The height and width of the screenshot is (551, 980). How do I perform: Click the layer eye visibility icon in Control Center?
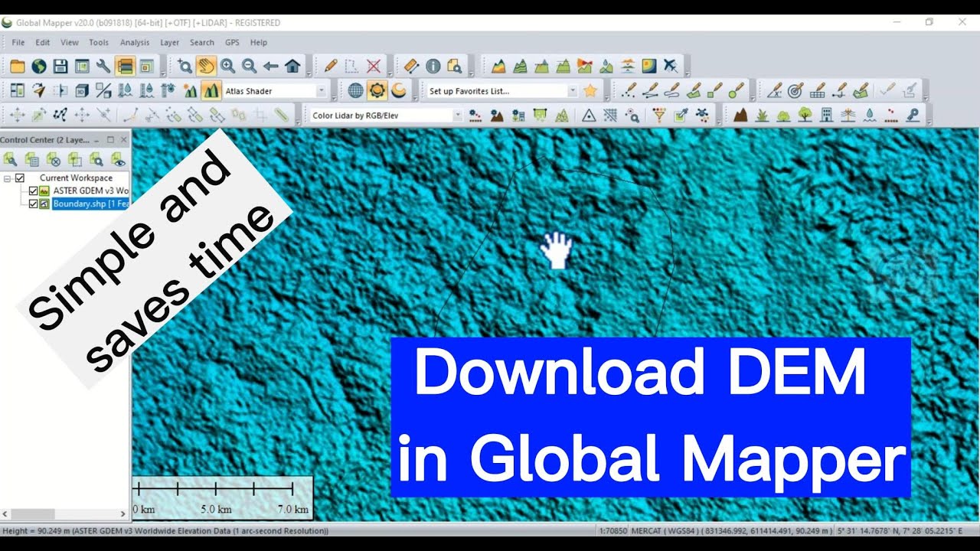point(118,159)
